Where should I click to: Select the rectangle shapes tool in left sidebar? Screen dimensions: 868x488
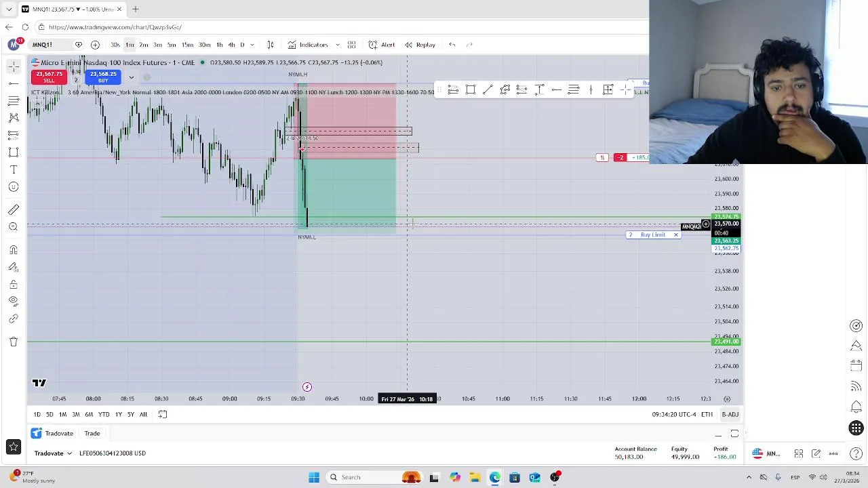14,152
